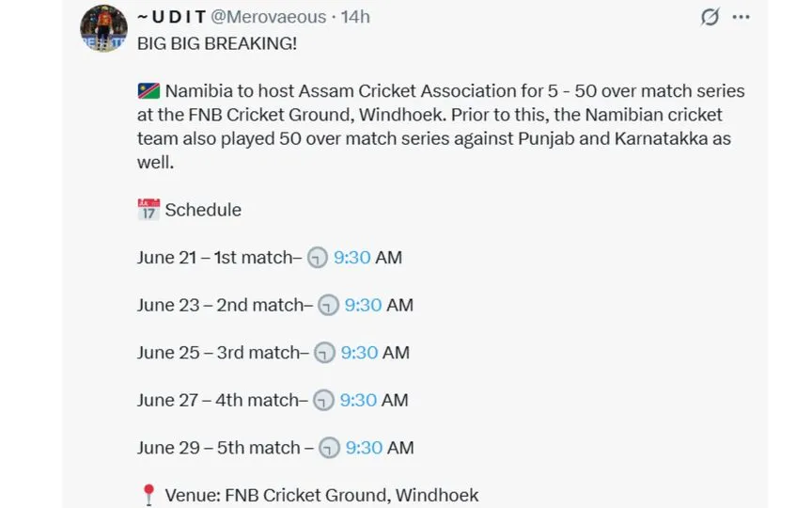
Task: Click the clock icon for 2nd match
Action: (328, 306)
